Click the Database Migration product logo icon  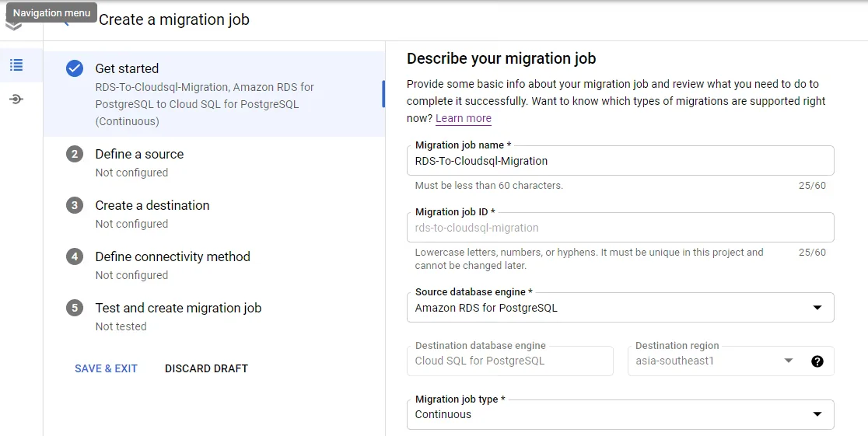(14, 26)
